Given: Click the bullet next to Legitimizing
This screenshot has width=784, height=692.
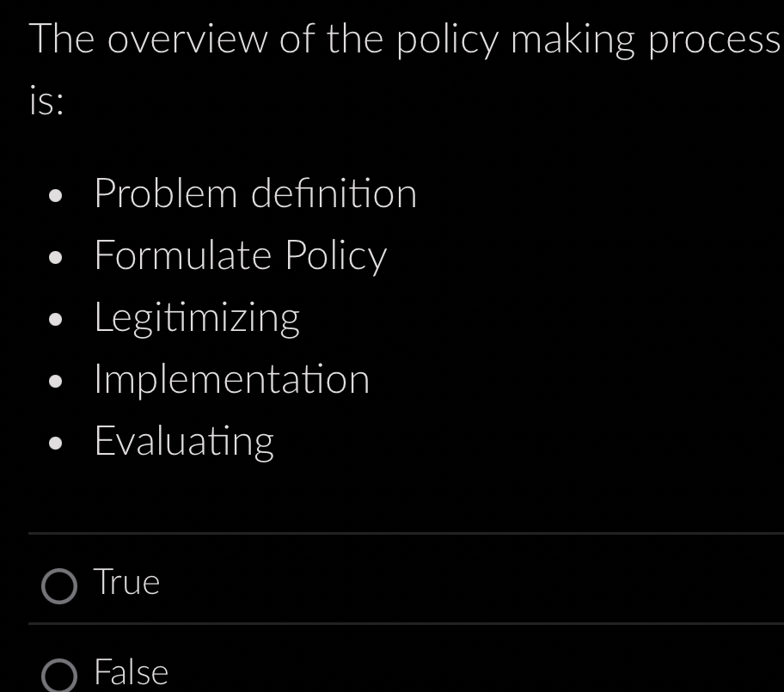Looking at the screenshot, I should pyautogui.click(x=55, y=319).
